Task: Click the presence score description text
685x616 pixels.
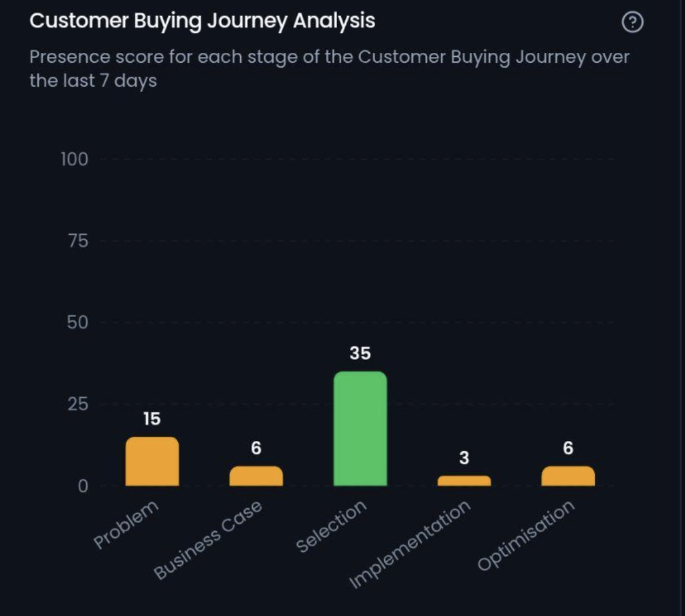Action: pyautogui.click(x=329, y=69)
